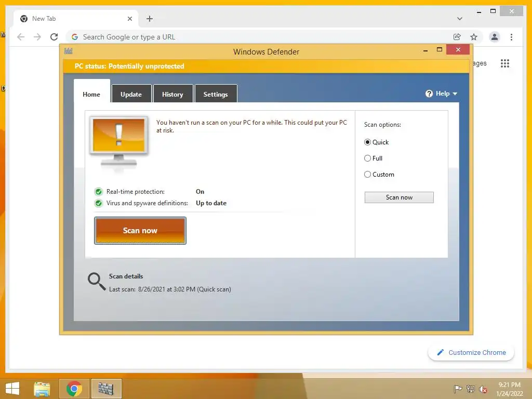
Task: Bookmark this page with the star icon
Action: pos(474,37)
